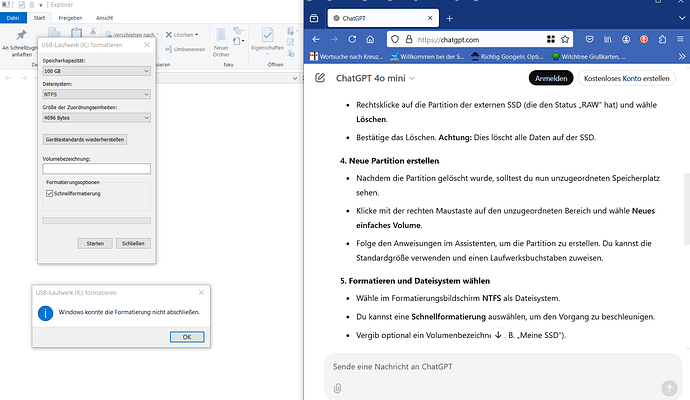Open the 'Richtig Googeln. Opti...' bookmark
The image size is (690, 400).
507,56
